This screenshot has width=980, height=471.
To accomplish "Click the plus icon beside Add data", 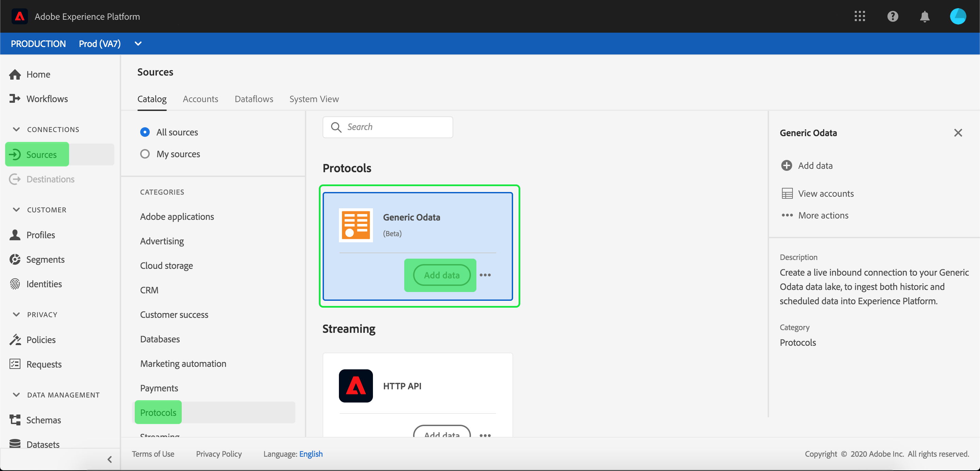I will 786,165.
